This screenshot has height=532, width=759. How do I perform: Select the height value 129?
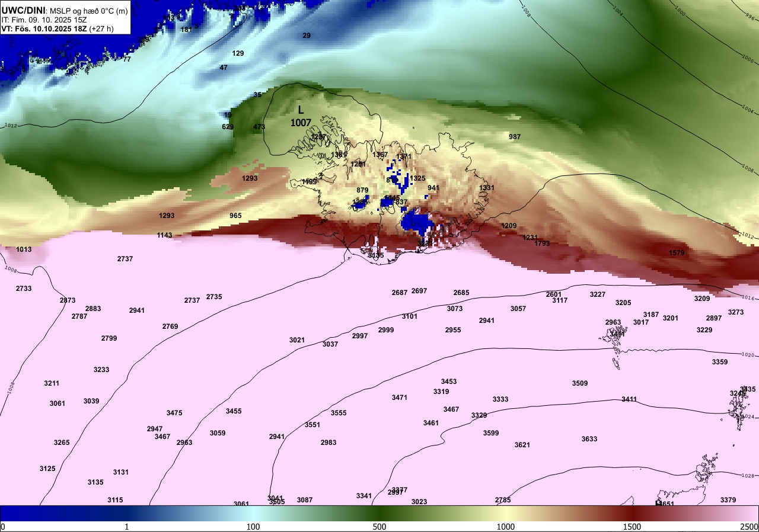pos(238,53)
